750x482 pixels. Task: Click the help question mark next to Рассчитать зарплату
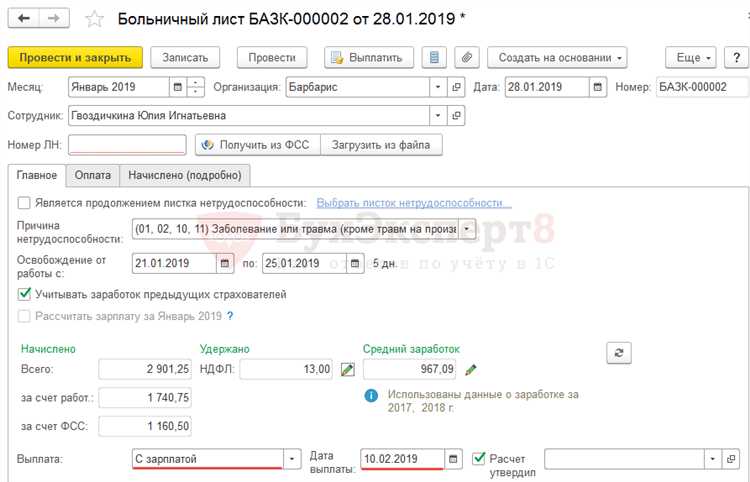tap(230, 316)
